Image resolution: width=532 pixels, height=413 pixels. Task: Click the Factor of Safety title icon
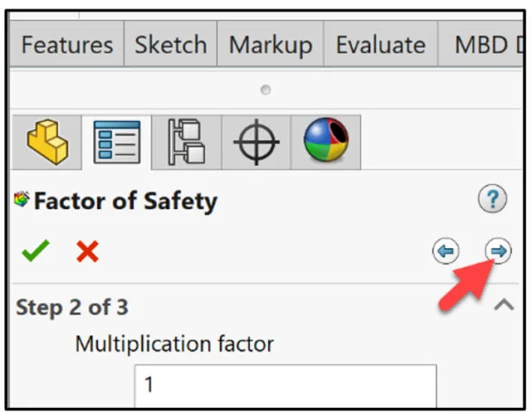pyautogui.click(x=22, y=200)
